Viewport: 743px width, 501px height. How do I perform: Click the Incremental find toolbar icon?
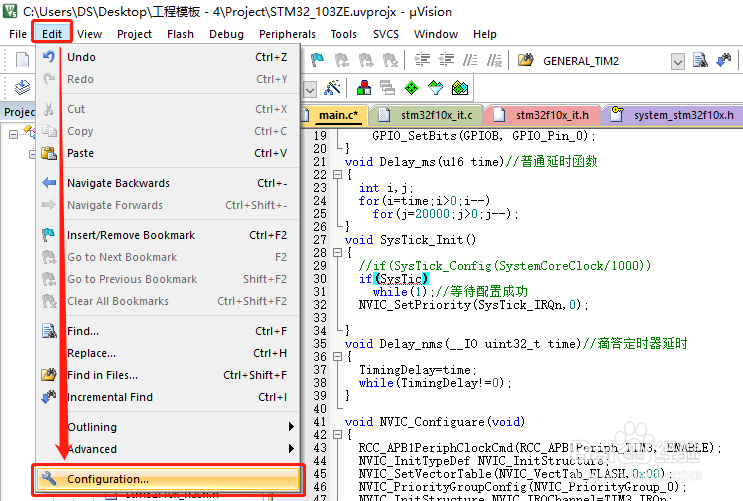pyautogui.click(x=724, y=60)
